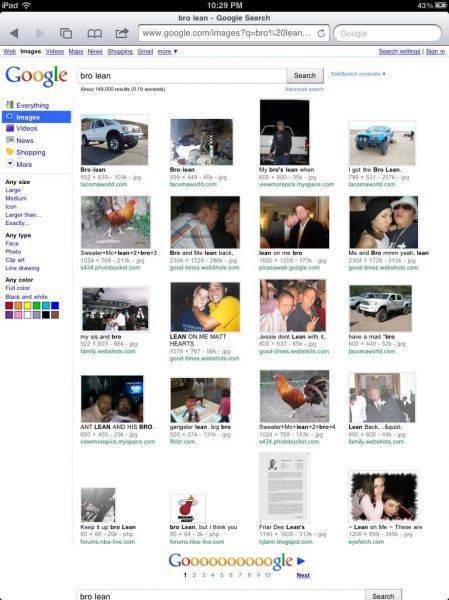Go to results page 2
Image resolution: width=449 pixels, height=600 pixels.
tap(194, 575)
